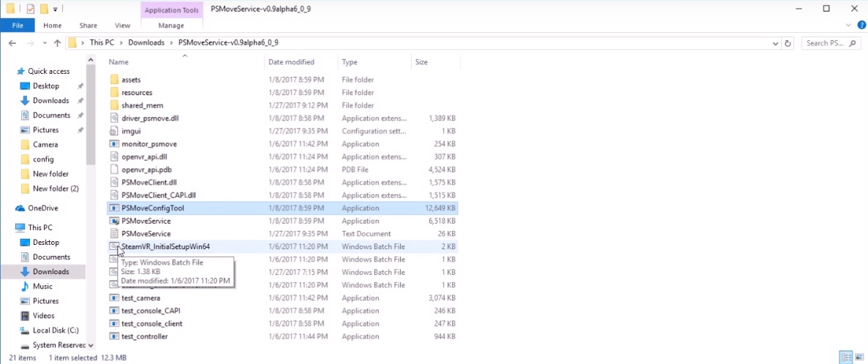Viewport: 868px width, 364px height.
Task: Select test_camera application icon
Action: coord(114,297)
